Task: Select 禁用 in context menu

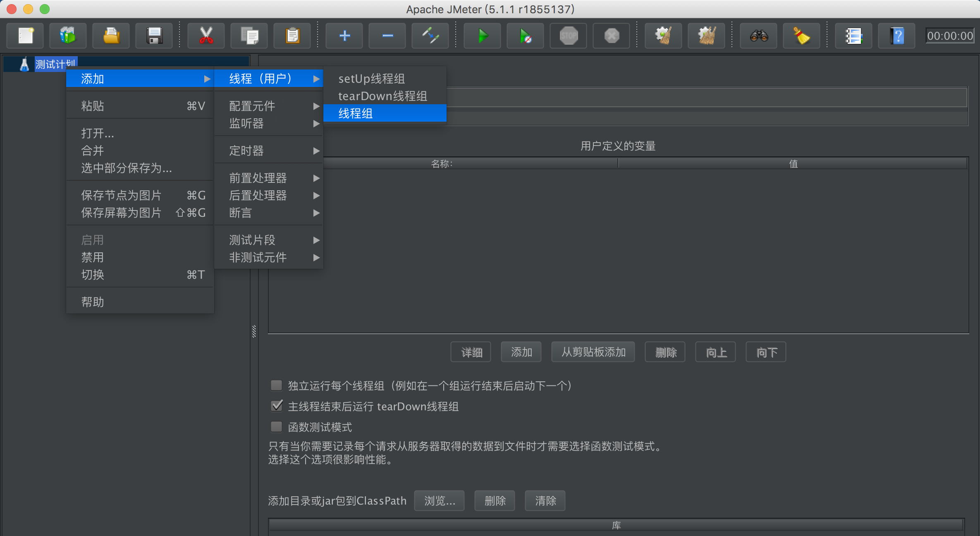Action: pyautogui.click(x=140, y=257)
